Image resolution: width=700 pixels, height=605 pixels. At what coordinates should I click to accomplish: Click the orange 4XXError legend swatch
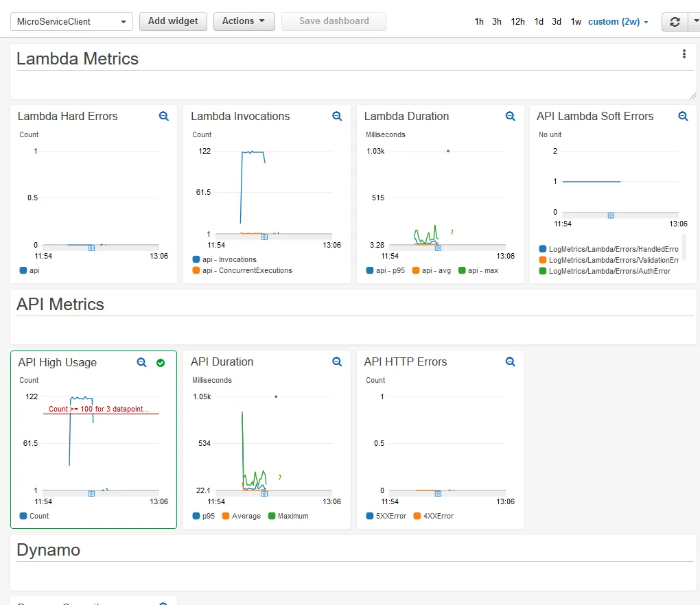coord(418,516)
